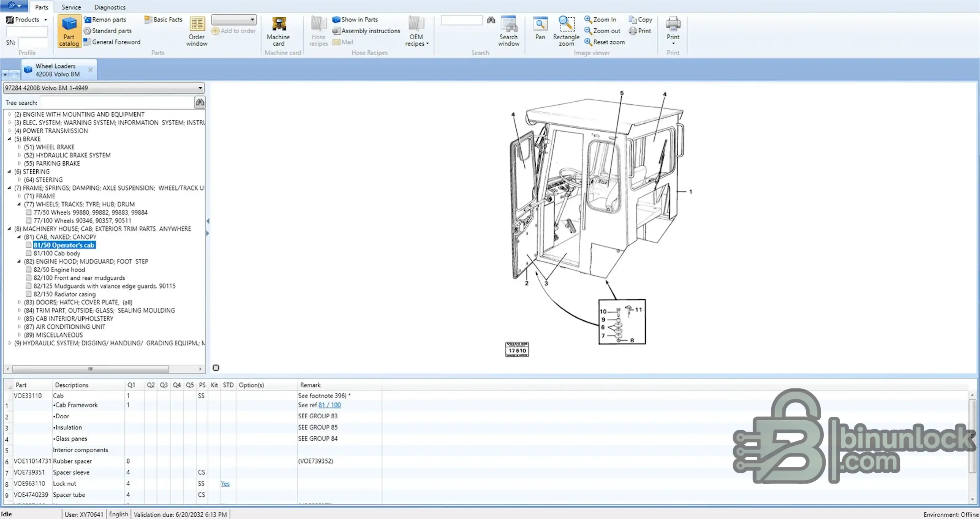Click Show in Parts
This screenshot has height=519, width=980.
click(x=355, y=19)
